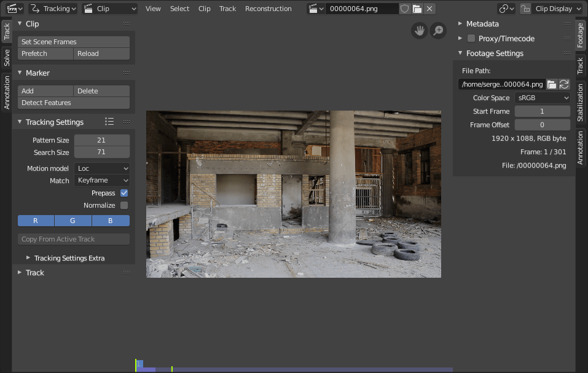588x373 pixels.
Task: Open the Reconstruction menu
Action: (268, 9)
